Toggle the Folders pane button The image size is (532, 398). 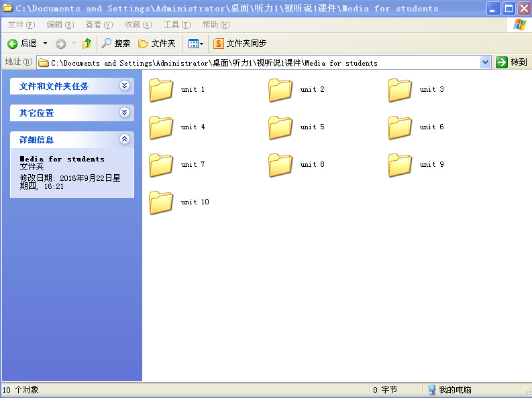tap(156, 44)
